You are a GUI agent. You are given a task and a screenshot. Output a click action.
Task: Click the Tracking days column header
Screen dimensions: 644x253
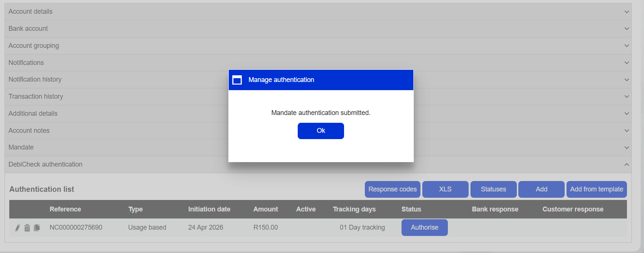pyautogui.click(x=354, y=209)
